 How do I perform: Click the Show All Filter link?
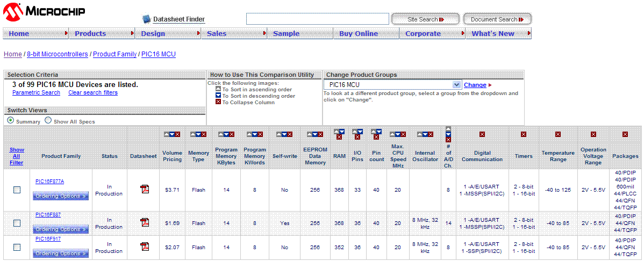pos(17,156)
